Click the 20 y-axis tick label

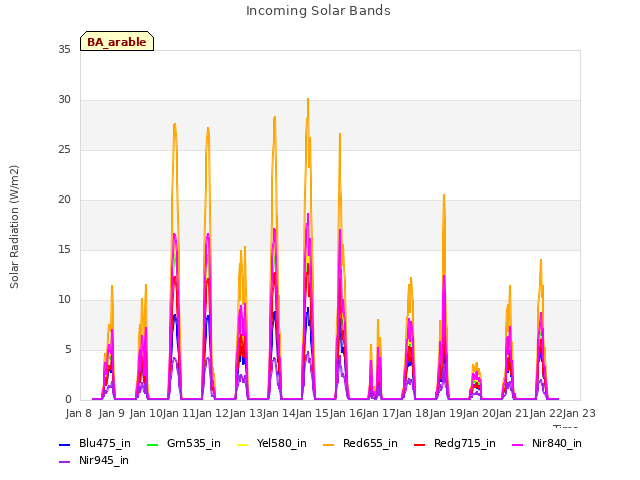[x=64, y=200]
